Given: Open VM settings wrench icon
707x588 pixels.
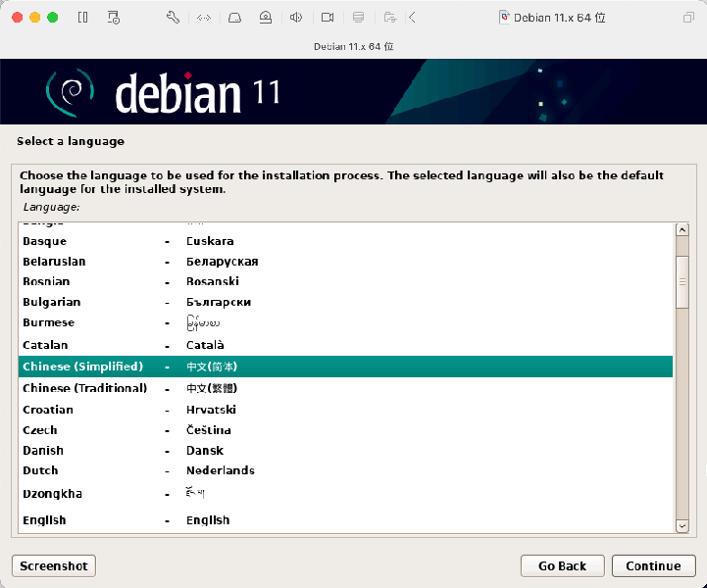Looking at the screenshot, I should pos(173,18).
